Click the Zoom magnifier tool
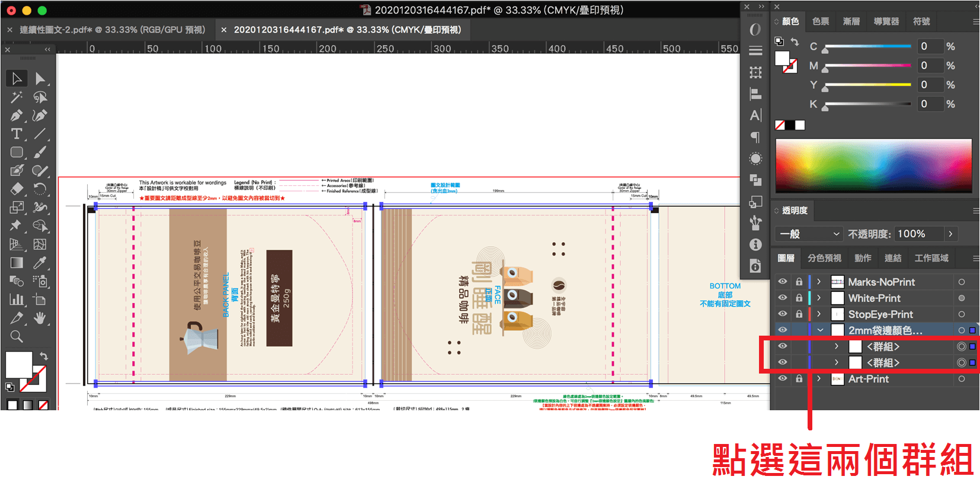The width and height of the screenshot is (980, 502). point(17,337)
